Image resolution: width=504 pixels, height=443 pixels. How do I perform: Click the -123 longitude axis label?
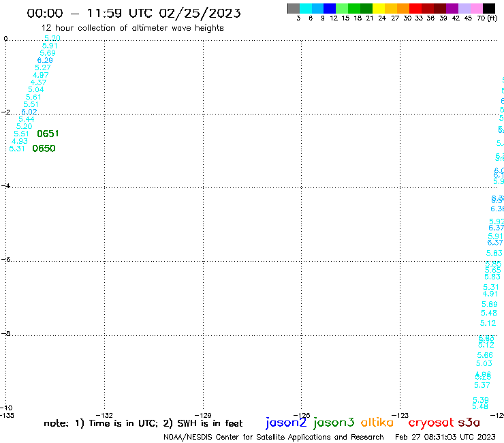click(x=400, y=415)
